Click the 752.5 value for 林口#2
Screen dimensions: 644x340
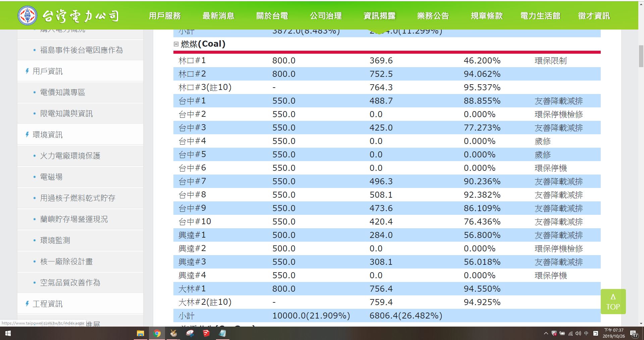(x=381, y=74)
